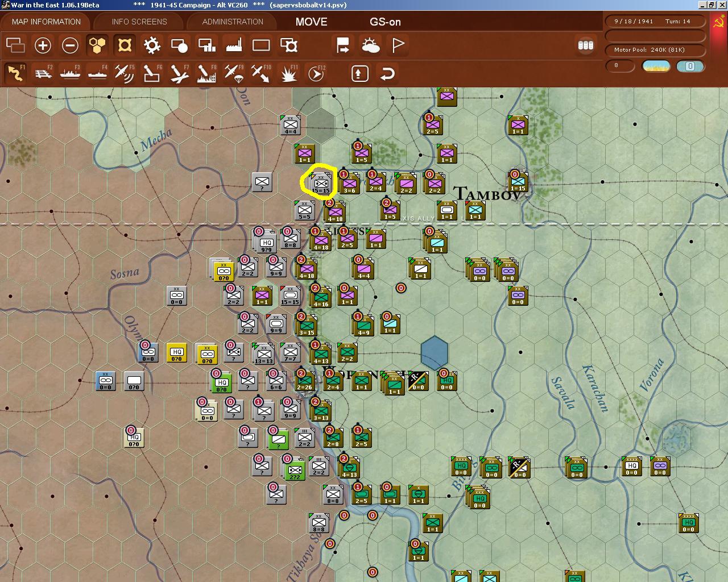Image resolution: width=728 pixels, height=582 pixels.
Task: Select the 3=15 green Soviet unit
Action: click(x=307, y=326)
